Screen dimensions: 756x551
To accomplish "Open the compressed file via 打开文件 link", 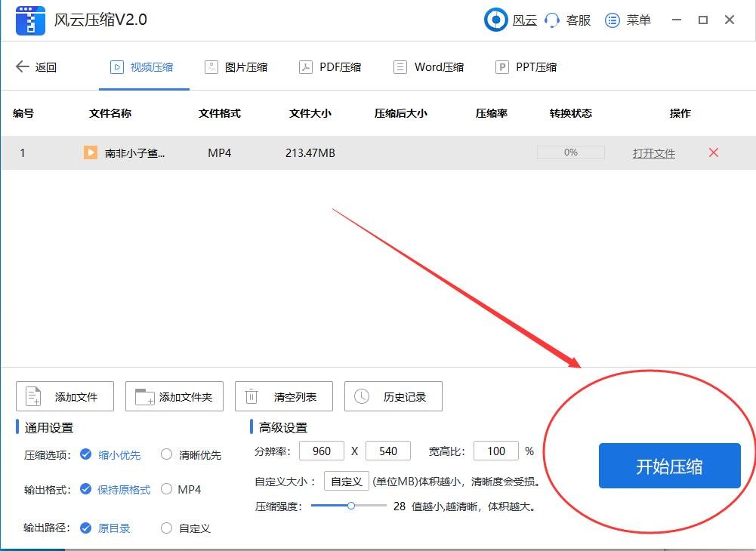I will coord(653,152).
